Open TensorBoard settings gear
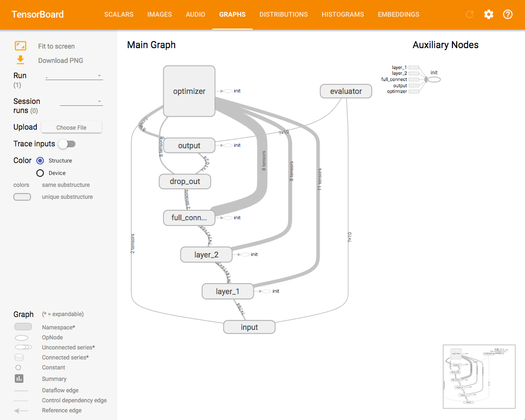 (x=489, y=14)
